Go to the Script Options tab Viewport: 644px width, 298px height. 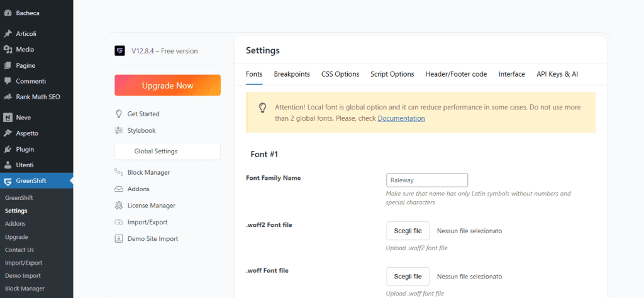click(x=392, y=74)
